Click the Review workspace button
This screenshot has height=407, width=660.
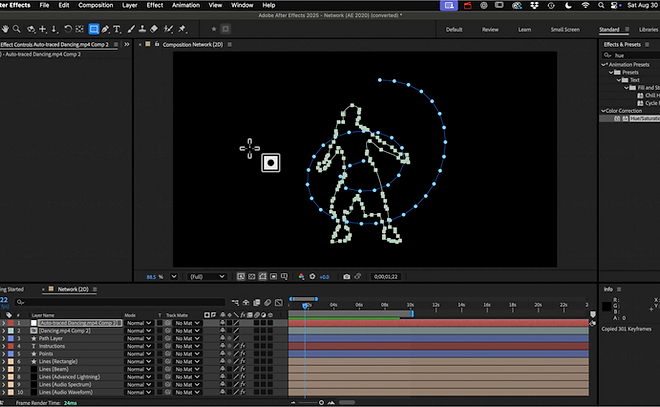[x=490, y=29]
